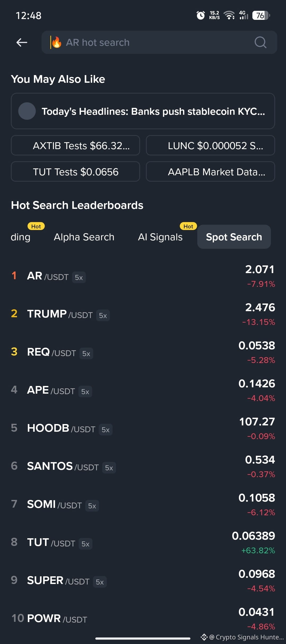
Task: Select the HOODB/USDT pair row
Action: (143, 429)
